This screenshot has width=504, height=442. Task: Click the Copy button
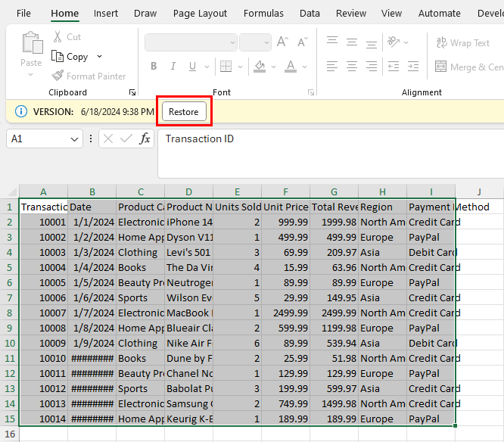pos(70,57)
